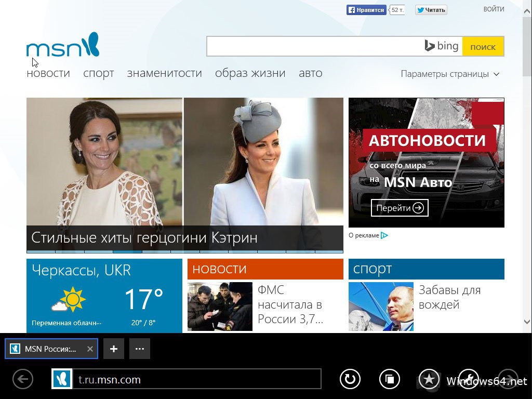Click the Забавы для вождей sport thumbnail
Viewport: 532px width, 399px height.
click(x=381, y=307)
